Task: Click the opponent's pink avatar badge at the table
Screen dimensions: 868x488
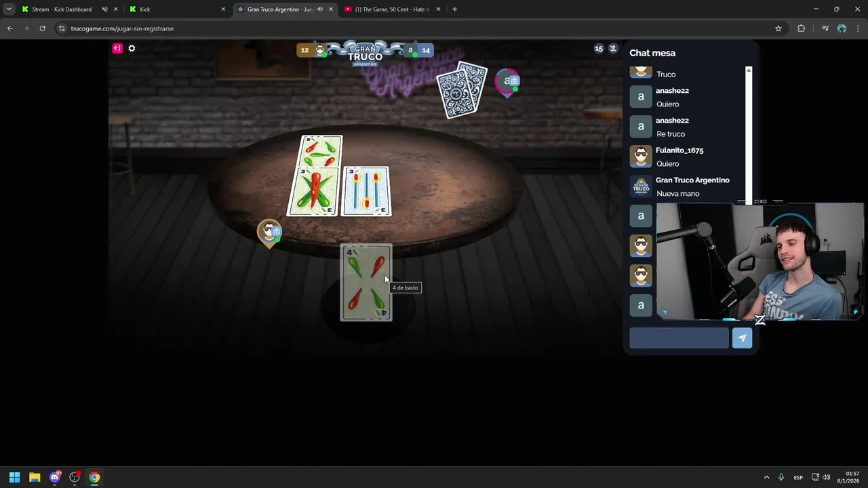Action: pos(507,82)
